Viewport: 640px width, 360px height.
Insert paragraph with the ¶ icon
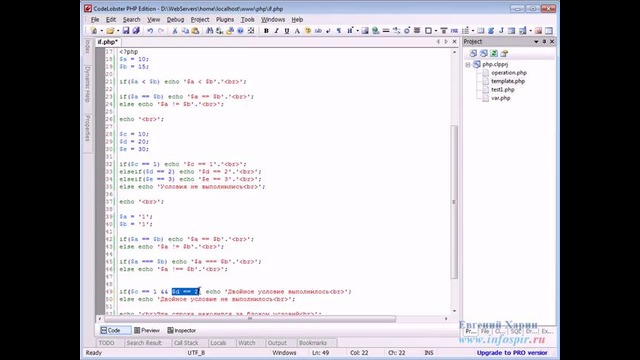pyautogui.click(x=338, y=31)
